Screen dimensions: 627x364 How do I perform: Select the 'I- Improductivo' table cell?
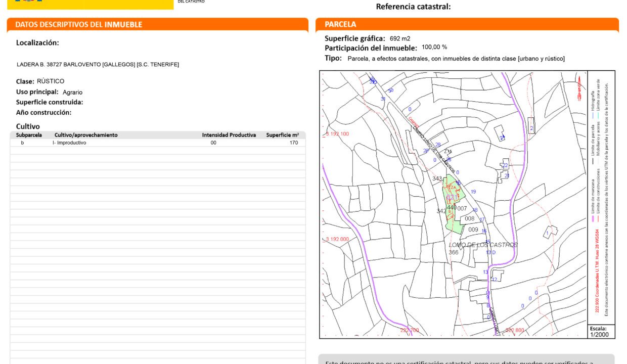click(69, 143)
